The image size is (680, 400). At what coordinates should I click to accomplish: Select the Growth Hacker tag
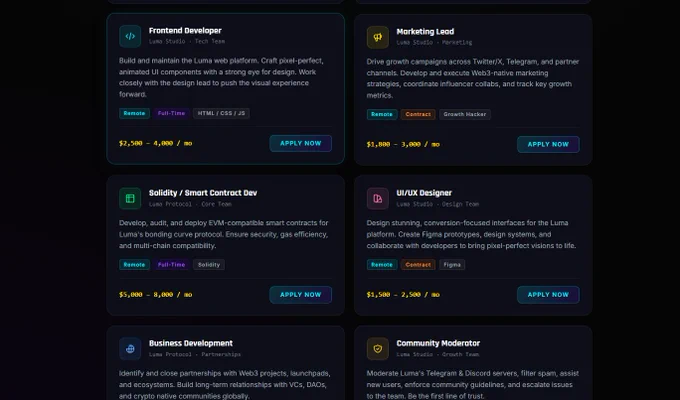465,115
